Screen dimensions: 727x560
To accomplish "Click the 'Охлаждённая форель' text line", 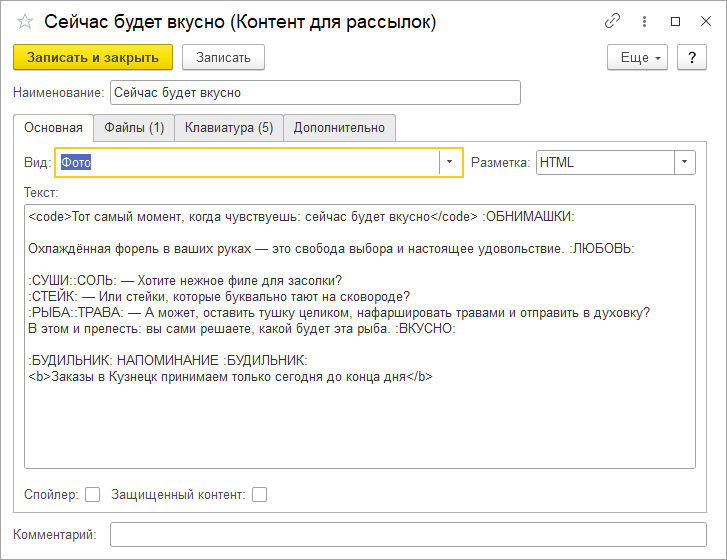I will 331,249.
